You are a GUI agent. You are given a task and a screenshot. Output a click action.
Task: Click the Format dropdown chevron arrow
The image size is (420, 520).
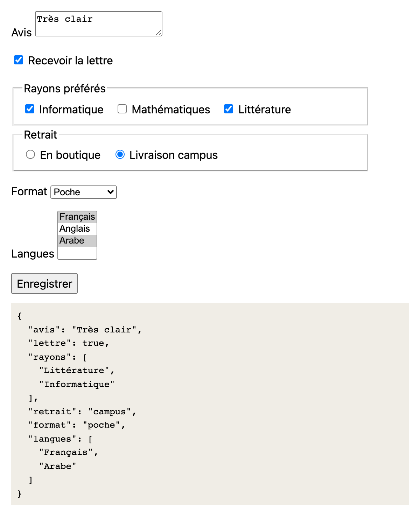point(111,192)
